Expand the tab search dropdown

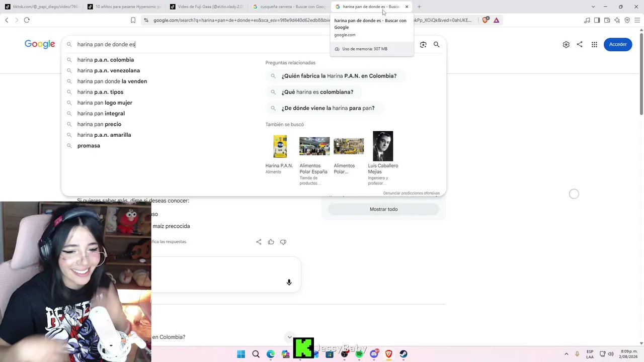593,7
